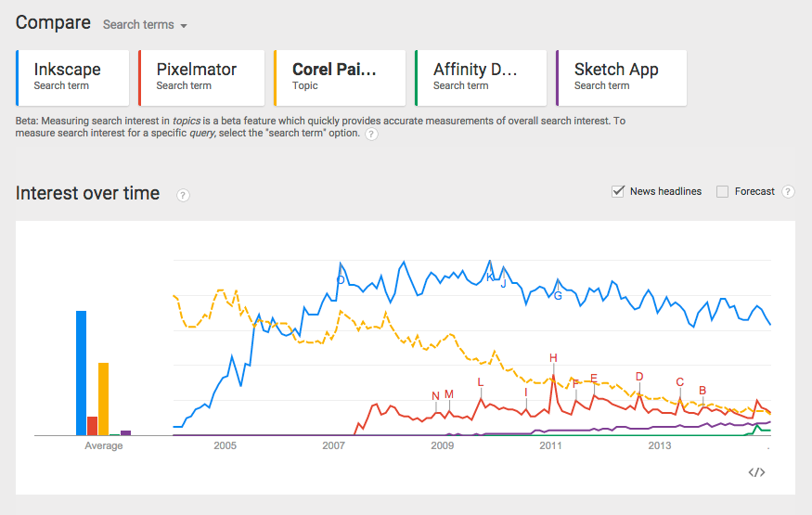Viewport: 812px width, 515px height.
Task: Click the yellow Corel Painter average bar
Action: coord(103,398)
